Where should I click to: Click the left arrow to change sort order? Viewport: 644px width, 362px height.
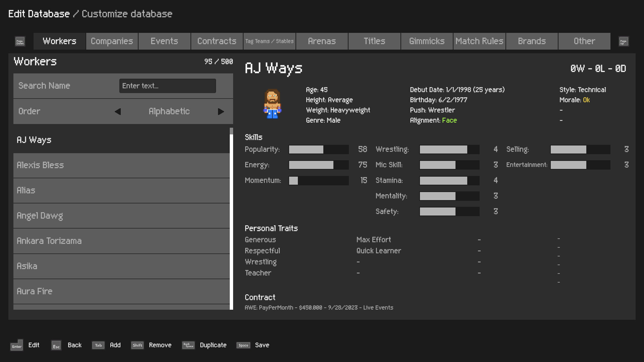tap(117, 112)
